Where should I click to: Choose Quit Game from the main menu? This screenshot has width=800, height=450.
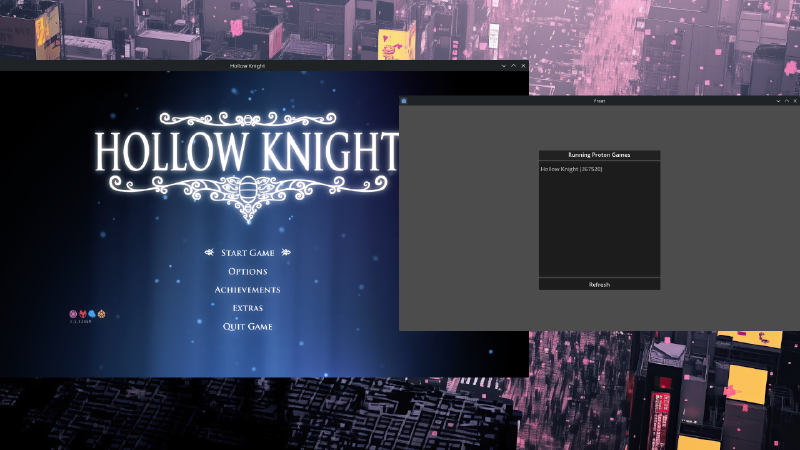(x=247, y=327)
